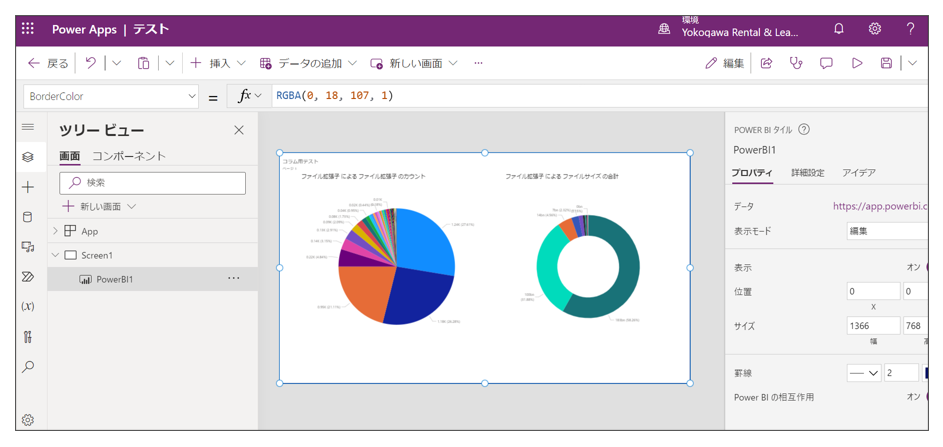Click the border color swatch

pyautogui.click(x=926, y=373)
